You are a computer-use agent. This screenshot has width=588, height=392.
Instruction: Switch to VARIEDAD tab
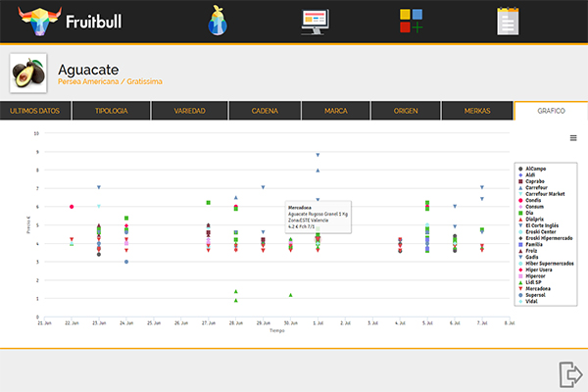tap(189, 111)
